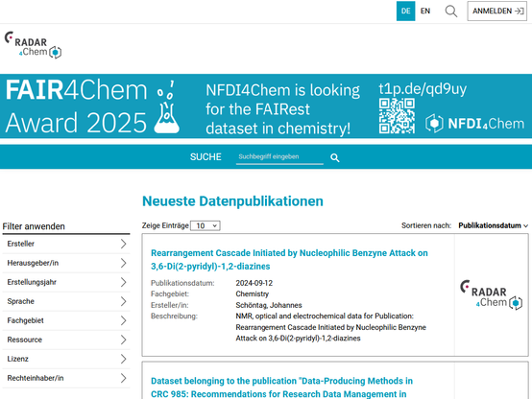Click the ANMELDEN login button
532x399 pixels.
(497, 12)
